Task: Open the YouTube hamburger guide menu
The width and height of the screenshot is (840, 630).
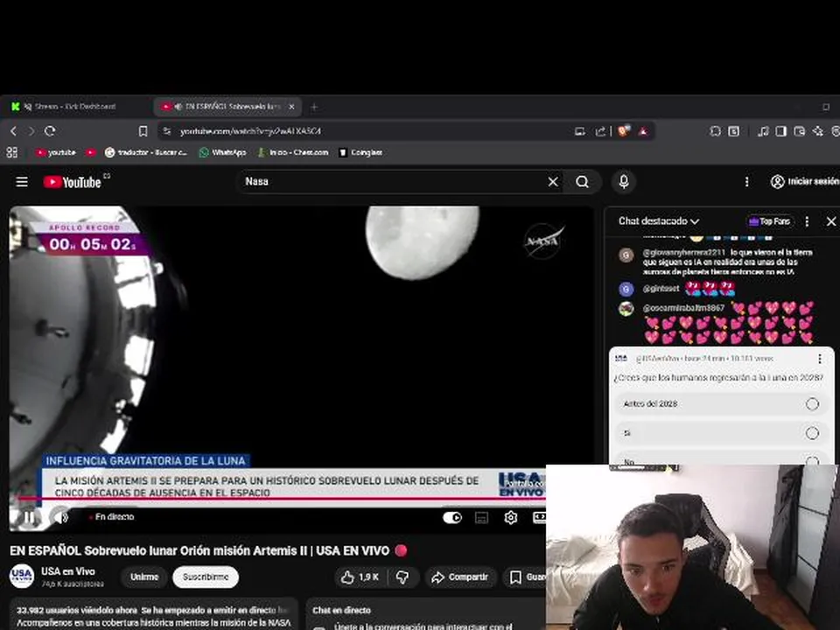Action: (21, 182)
